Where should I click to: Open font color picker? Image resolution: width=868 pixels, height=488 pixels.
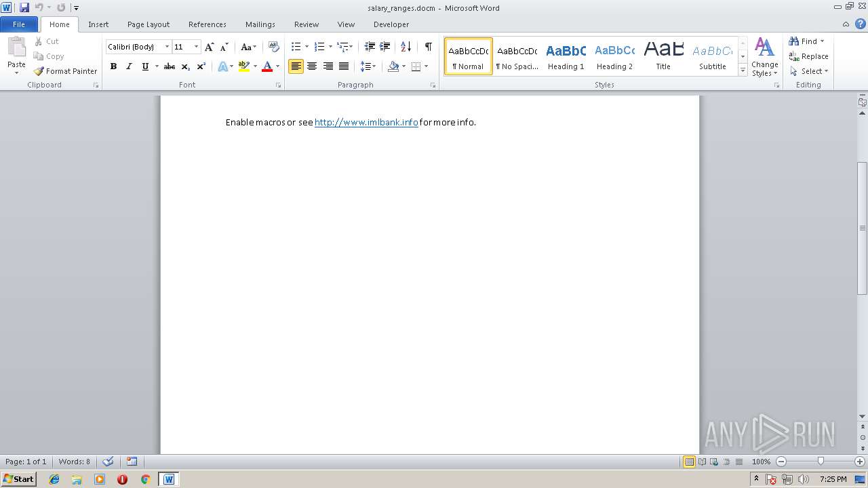click(277, 66)
